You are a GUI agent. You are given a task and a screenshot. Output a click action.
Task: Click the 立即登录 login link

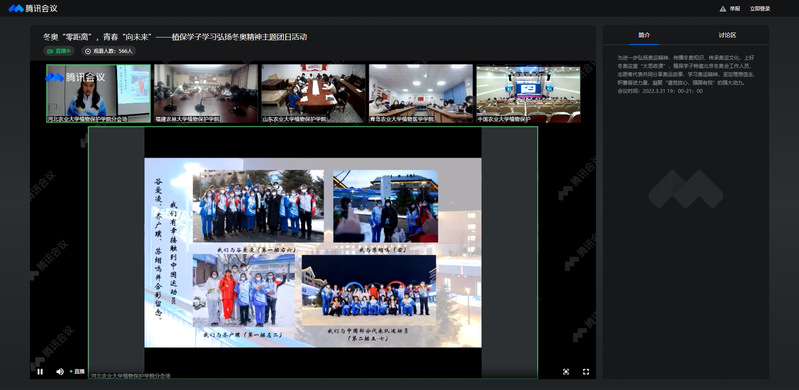pyautogui.click(x=760, y=9)
